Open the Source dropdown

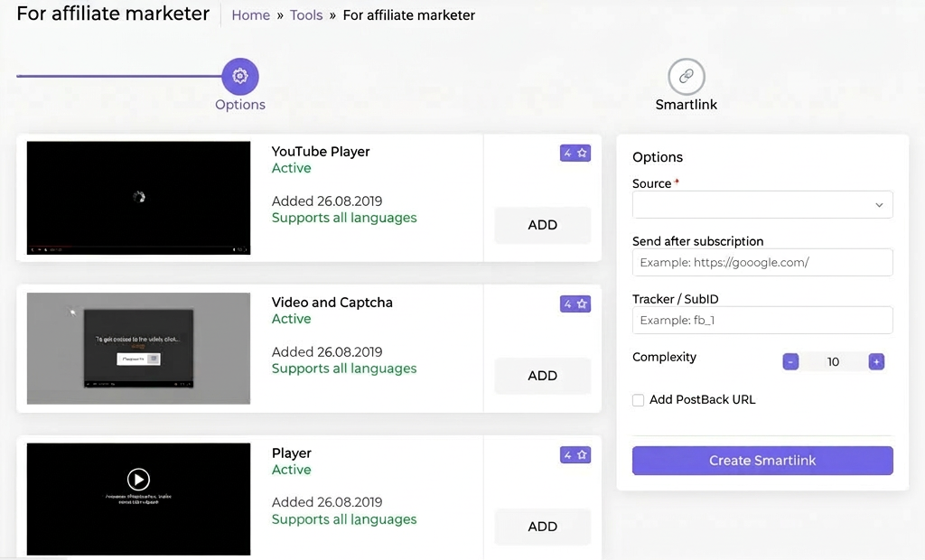762,205
